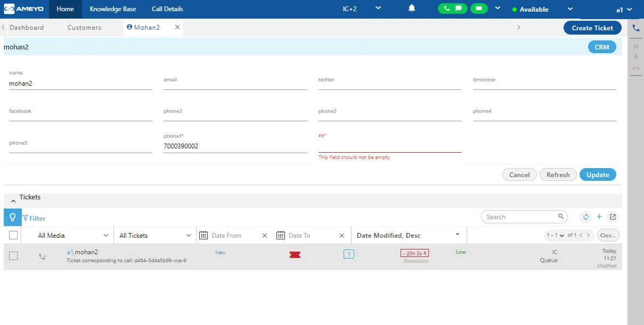The width and height of the screenshot is (644, 325).
Task: Click the lightbulb icon beside Filter
Action: [13, 218]
